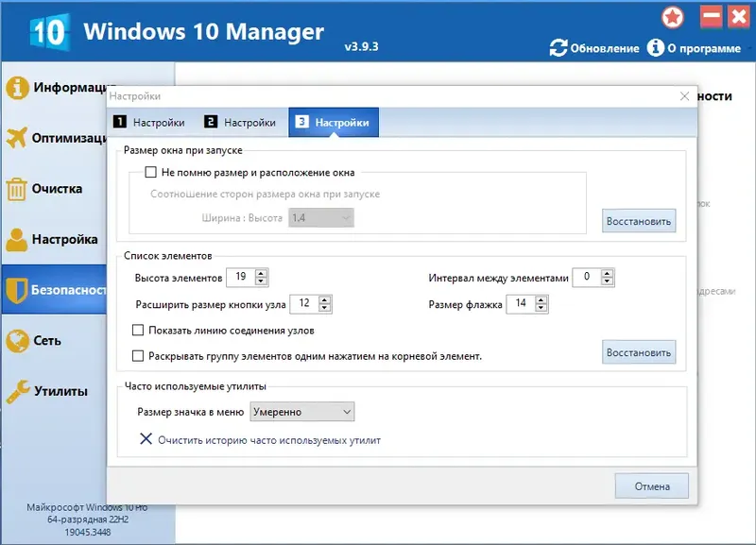Click the Настройка sidebar icon

[19, 239]
